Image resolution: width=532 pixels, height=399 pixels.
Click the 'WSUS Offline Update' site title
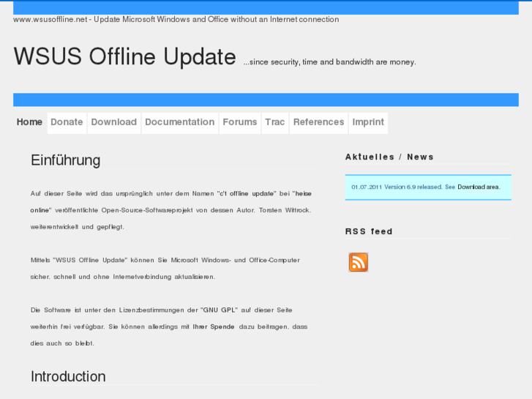(x=125, y=56)
